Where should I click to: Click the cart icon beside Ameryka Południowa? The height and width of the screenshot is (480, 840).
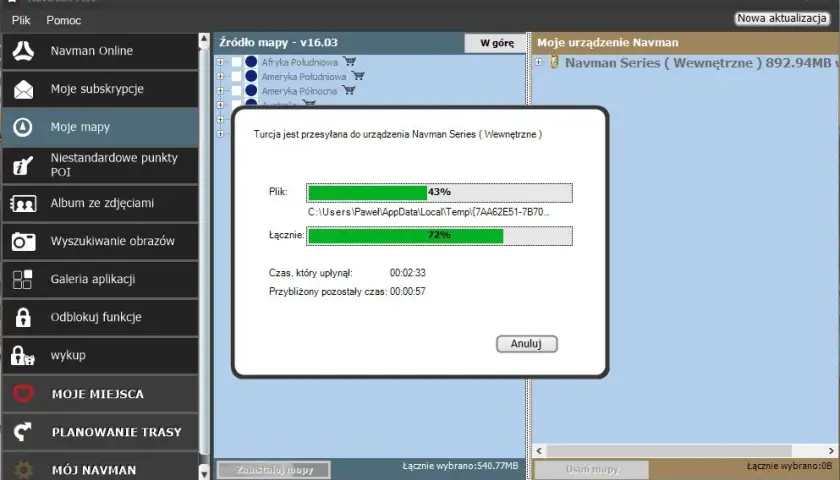pos(358,76)
